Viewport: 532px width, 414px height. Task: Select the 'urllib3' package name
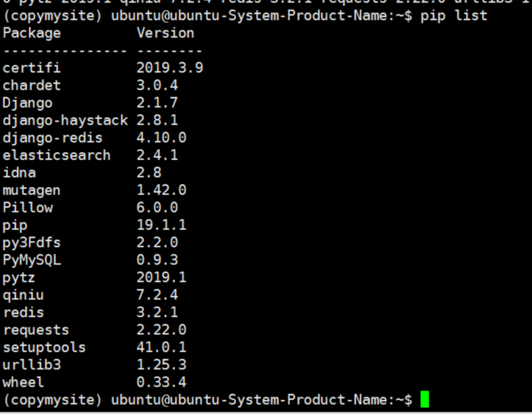click(32, 365)
